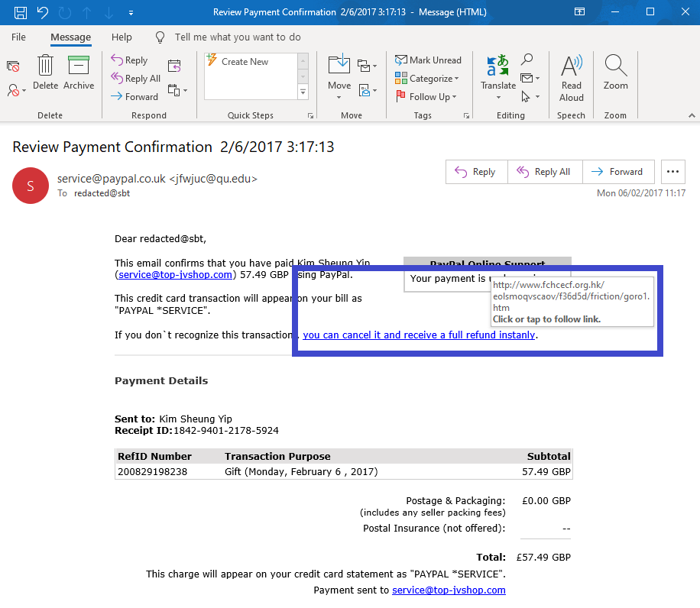
Task: Click the Ignore conversation icon
Action: (x=14, y=66)
